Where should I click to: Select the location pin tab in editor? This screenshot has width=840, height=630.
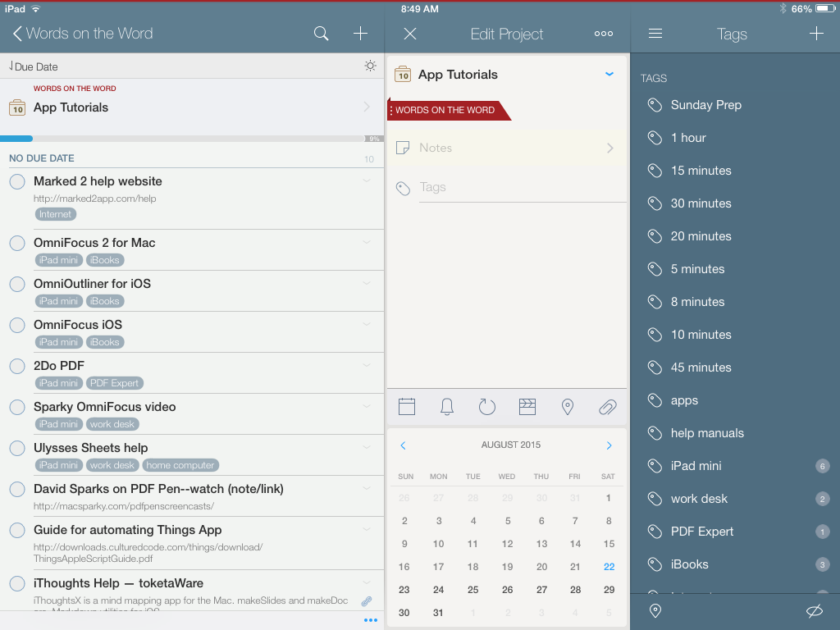pyautogui.click(x=567, y=406)
